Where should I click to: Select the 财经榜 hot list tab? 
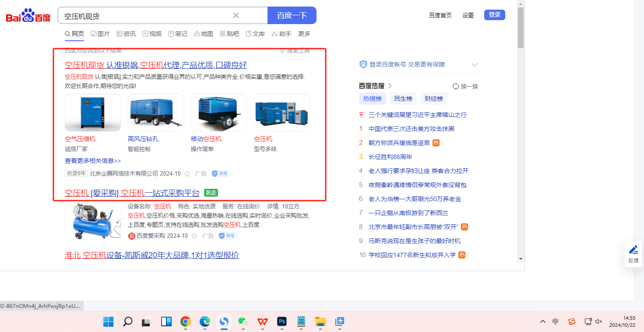(434, 99)
